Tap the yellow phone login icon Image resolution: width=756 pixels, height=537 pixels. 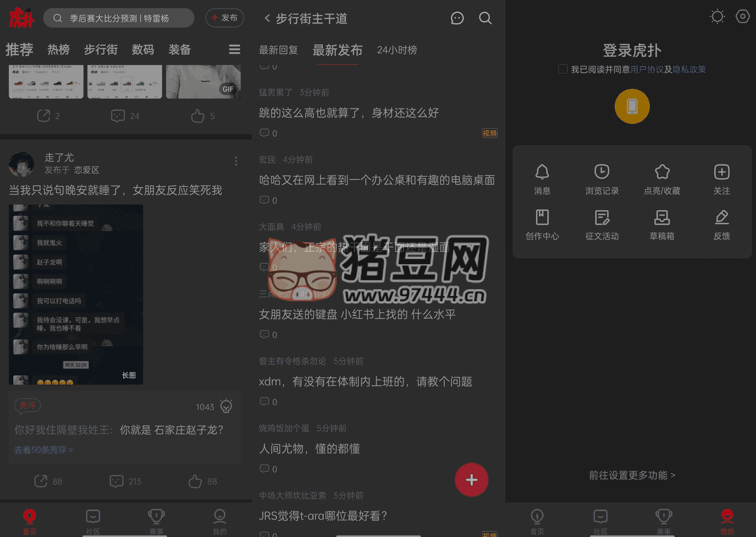632,107
